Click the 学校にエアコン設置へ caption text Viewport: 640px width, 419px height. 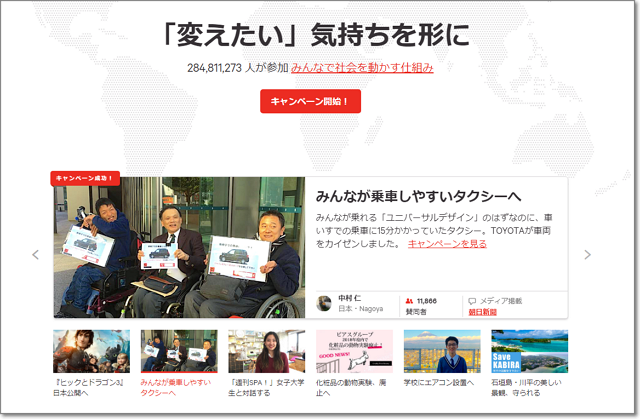click(x=441, y=382)
